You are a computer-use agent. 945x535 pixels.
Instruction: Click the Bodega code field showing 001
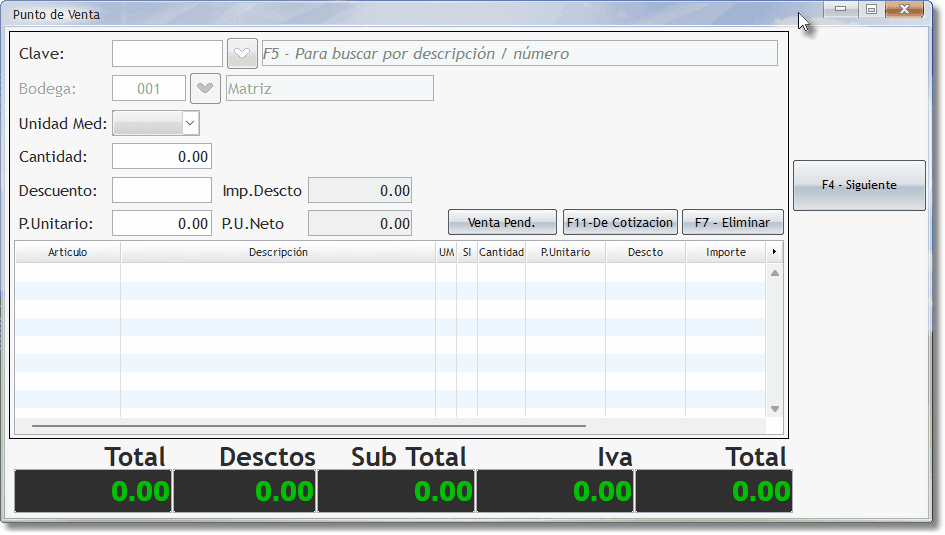149,89
